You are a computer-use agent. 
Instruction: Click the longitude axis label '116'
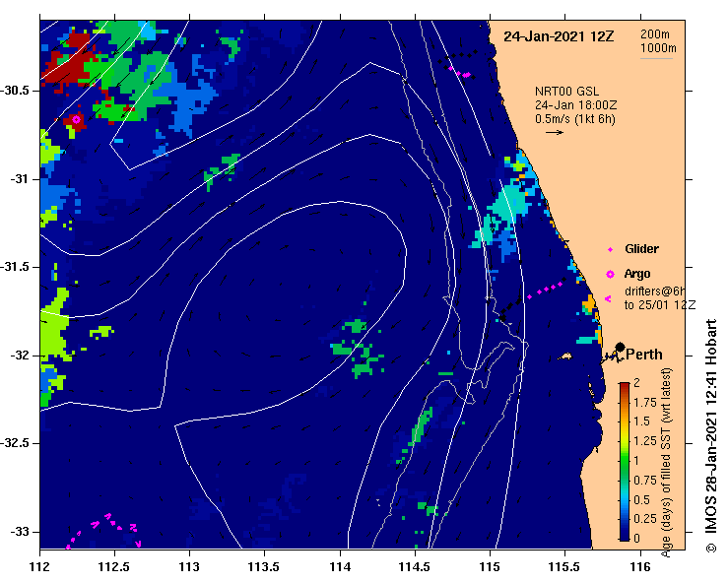tap(640, 567)
